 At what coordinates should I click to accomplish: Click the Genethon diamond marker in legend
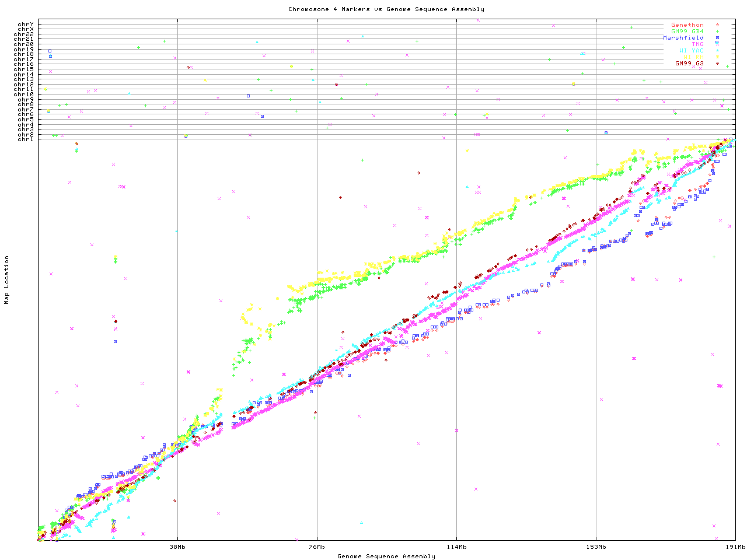(x=717, y=25)
